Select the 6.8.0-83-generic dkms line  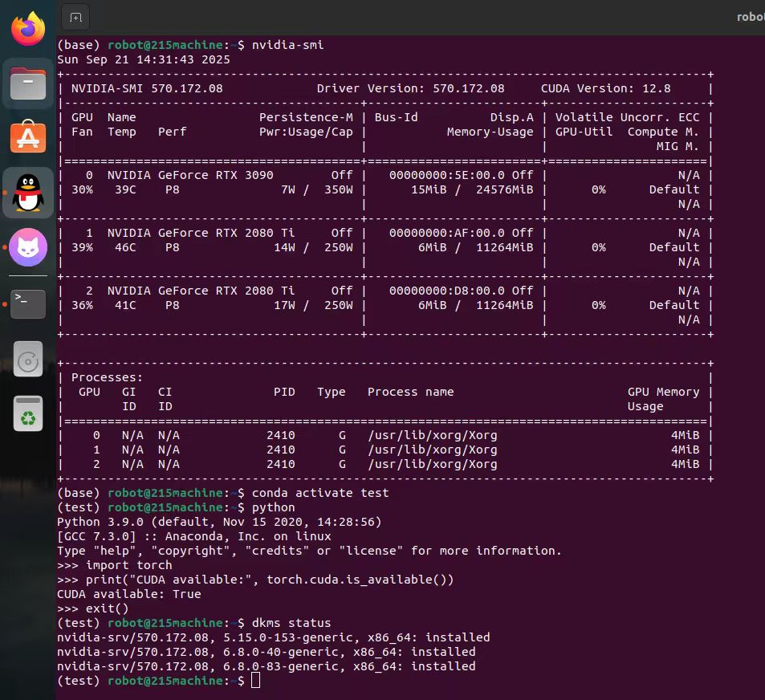pos(266,666)
